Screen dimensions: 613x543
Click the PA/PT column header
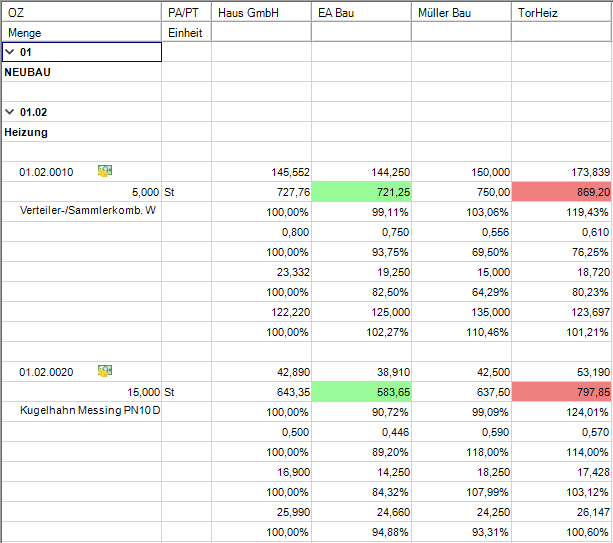pyautogui.click(x=186, y=12)
